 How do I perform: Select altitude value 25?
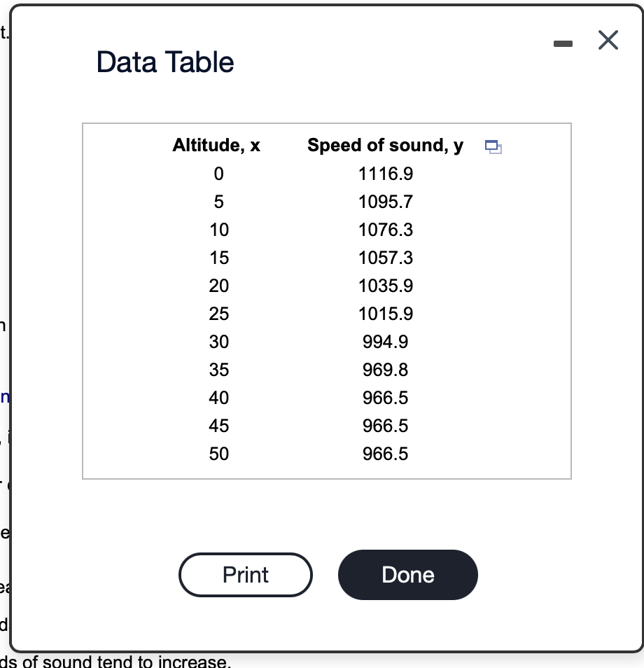click(218, 314)
